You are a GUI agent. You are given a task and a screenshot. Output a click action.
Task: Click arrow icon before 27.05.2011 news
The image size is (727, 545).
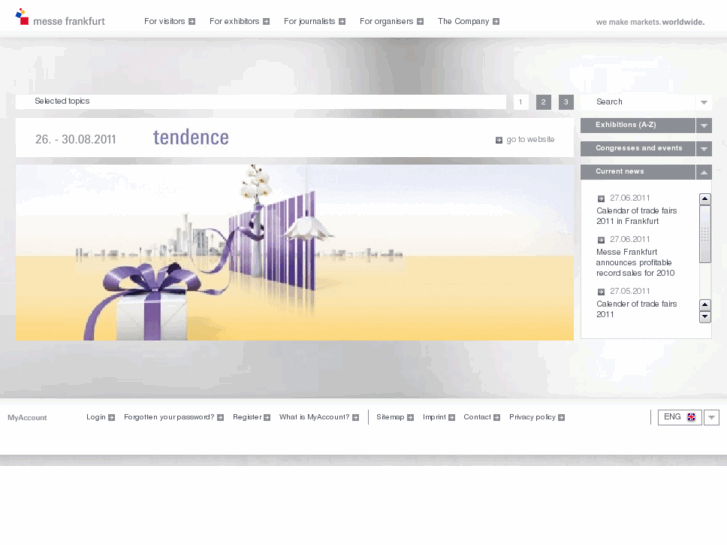point(601,292)
